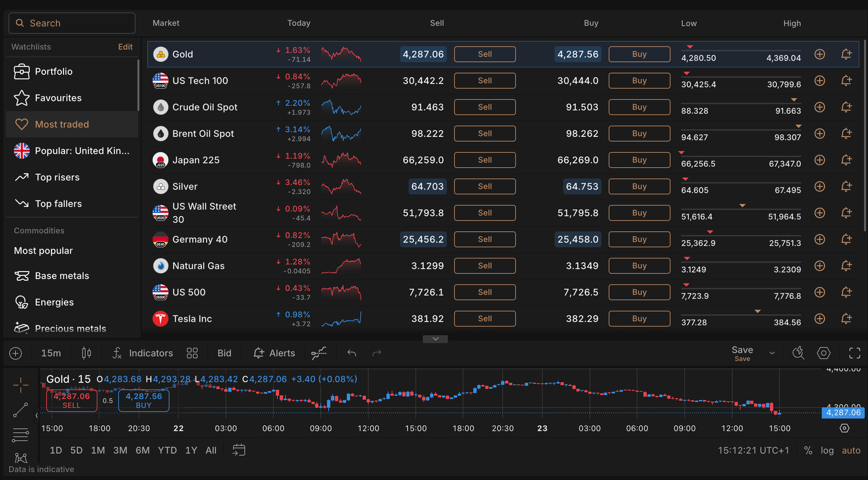868x480 pixels.
Task: Open the Favourites watchlist
Action: tap(72, 98)
